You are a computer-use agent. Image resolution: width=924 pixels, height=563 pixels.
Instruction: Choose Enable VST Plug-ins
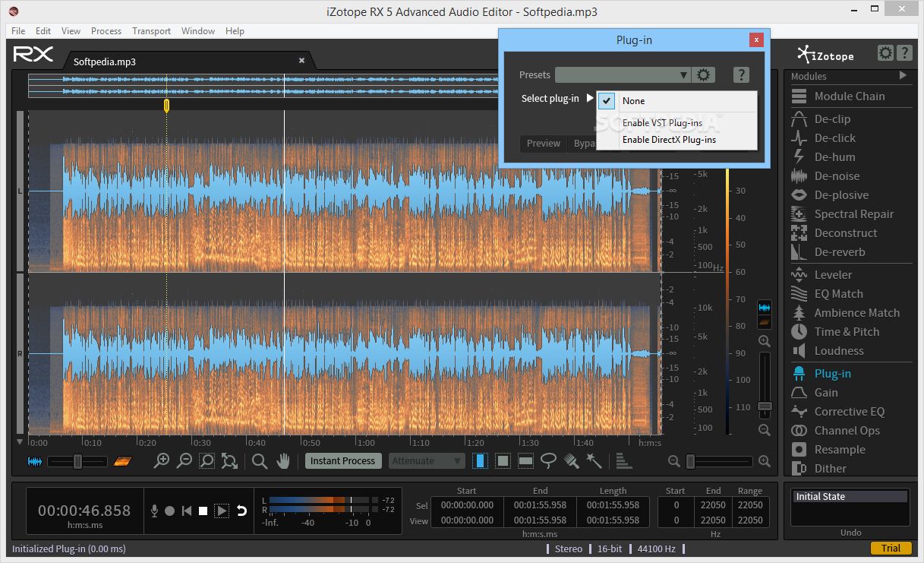point(662,123)
